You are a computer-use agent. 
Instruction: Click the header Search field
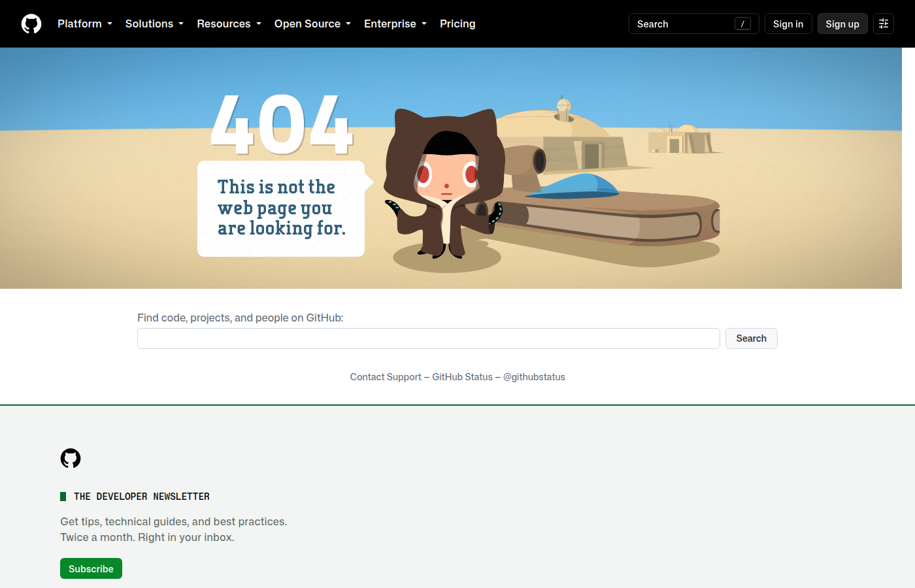click(x=693, y=24)
